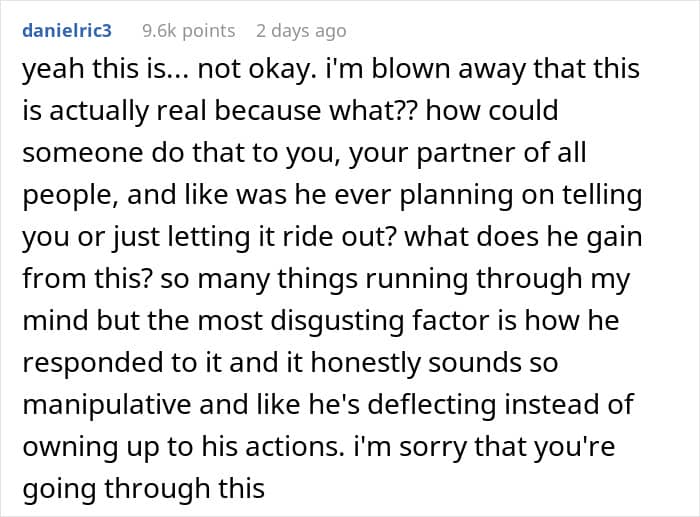Screen dimensions: 700x517
Task: Click the text 'honestly sounds so'
Action: pyautogui.click(x=434, y=362)
